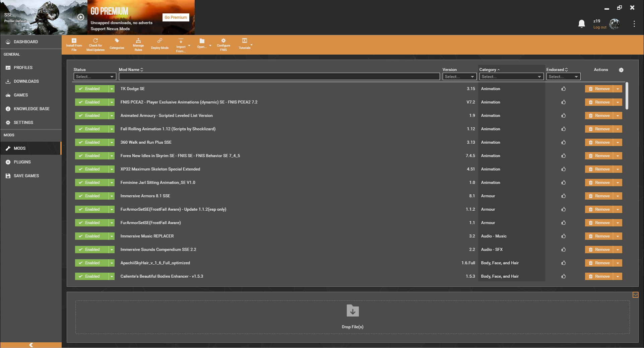The image size is (644, 348).
Task: Open Plugins page
Action: click(x=31, y=162)
